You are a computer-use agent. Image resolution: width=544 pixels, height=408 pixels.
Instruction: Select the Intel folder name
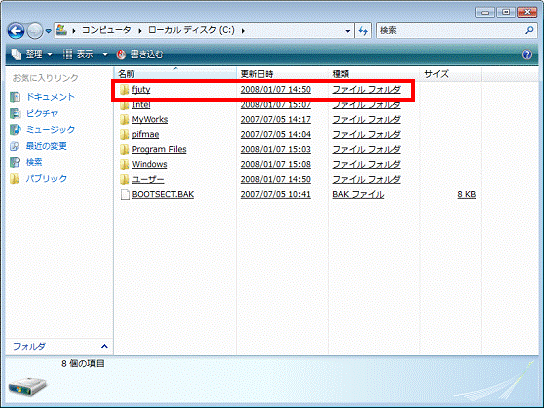[141, 104]
